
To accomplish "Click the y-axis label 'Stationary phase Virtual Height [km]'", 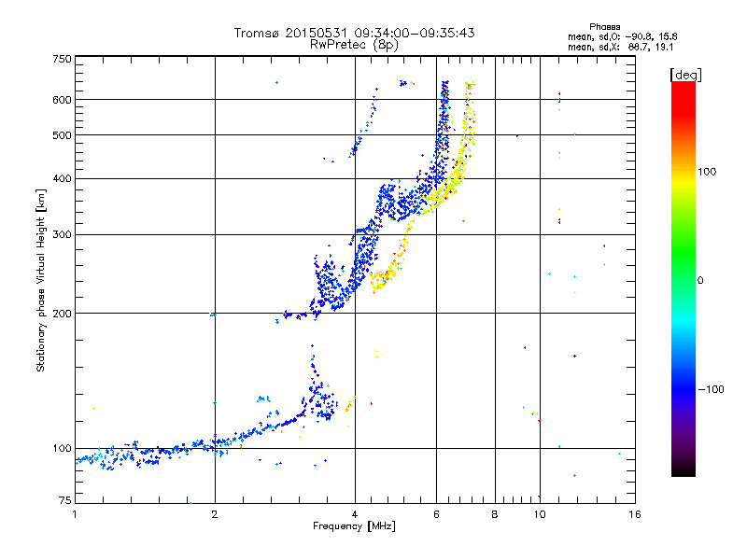I will pos(40,280).
